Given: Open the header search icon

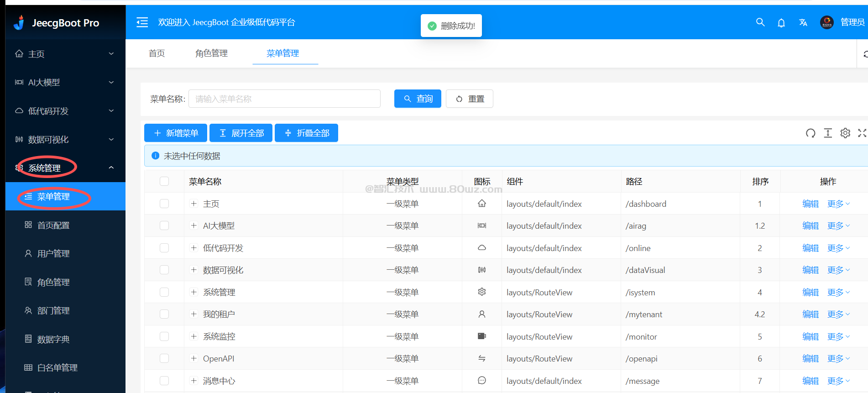Looking at the screenshot, I should click(x=760, y=22).
